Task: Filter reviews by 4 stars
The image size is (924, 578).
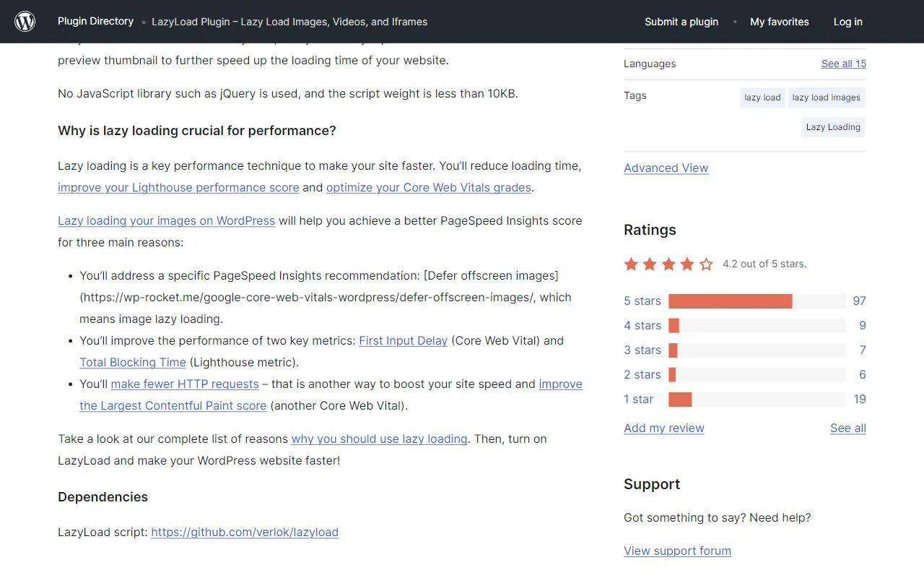Action: tap(642, 325)
